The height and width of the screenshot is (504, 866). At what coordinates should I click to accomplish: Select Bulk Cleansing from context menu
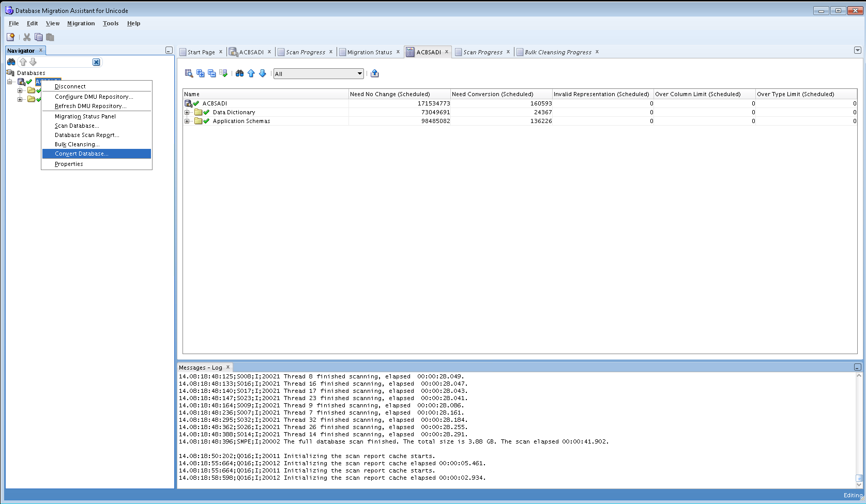pos(77,144)
